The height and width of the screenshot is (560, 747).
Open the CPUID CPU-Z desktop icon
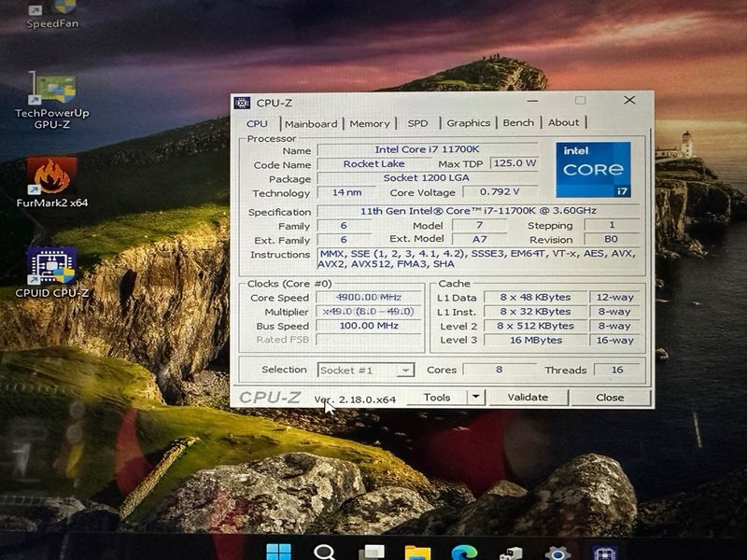(x=51, y=273)
